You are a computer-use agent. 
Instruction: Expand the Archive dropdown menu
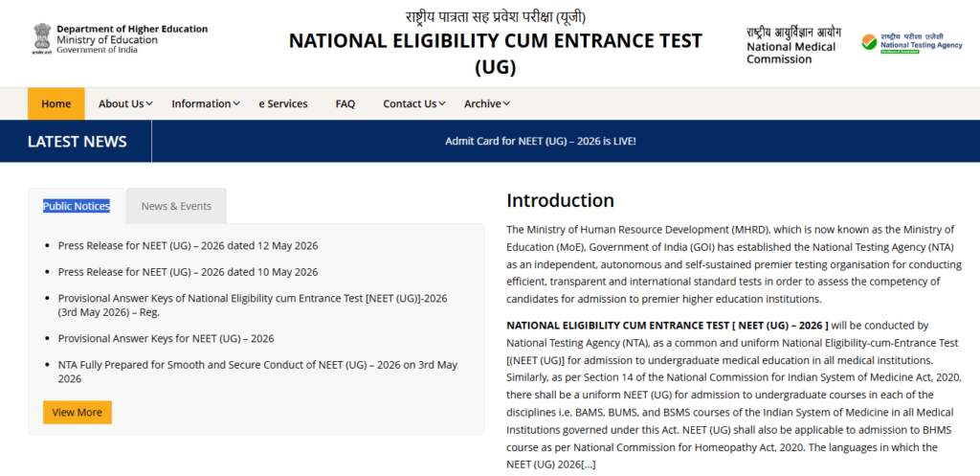click(x=487, y=103)
